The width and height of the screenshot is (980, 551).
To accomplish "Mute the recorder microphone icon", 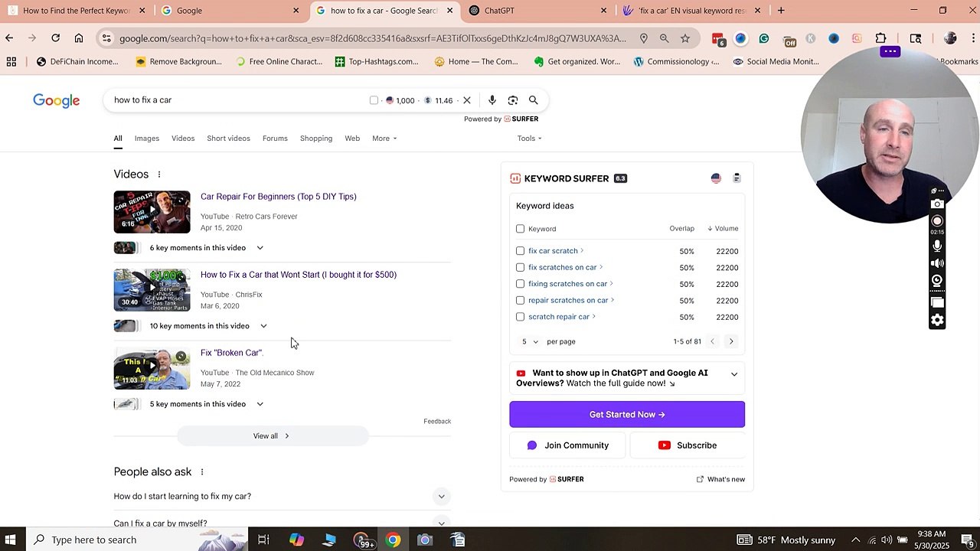I will point(937,246).
